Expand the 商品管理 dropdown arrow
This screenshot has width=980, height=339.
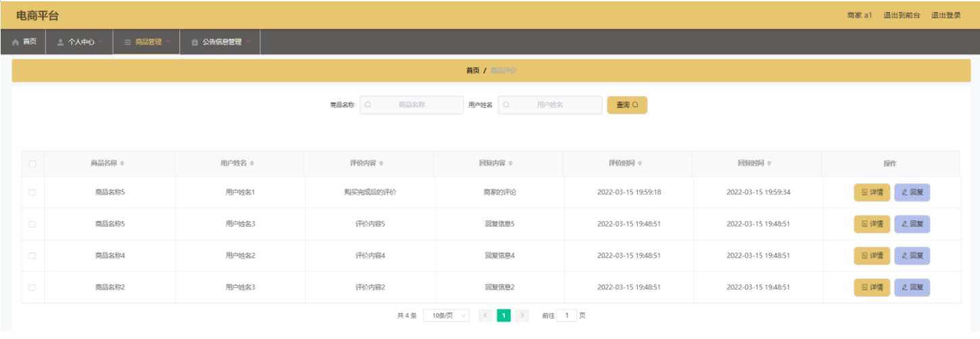click(168, 42)
